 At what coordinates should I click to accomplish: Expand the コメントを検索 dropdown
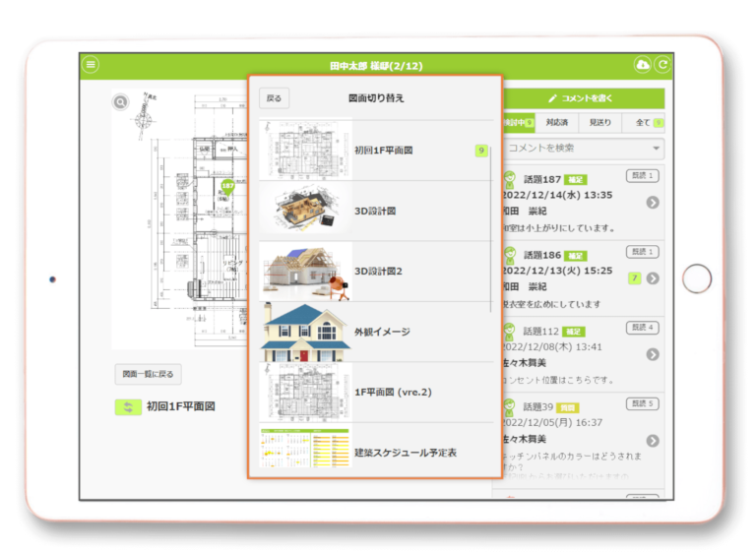[657, 149]
